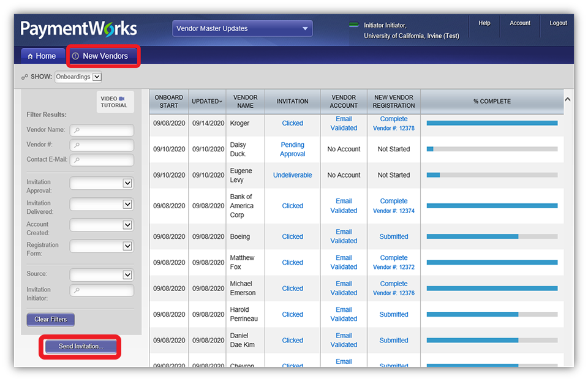588x381 pixels.
Task: Open the New Vendors tab
Action: pyautogui.click(x=104, y=56)
